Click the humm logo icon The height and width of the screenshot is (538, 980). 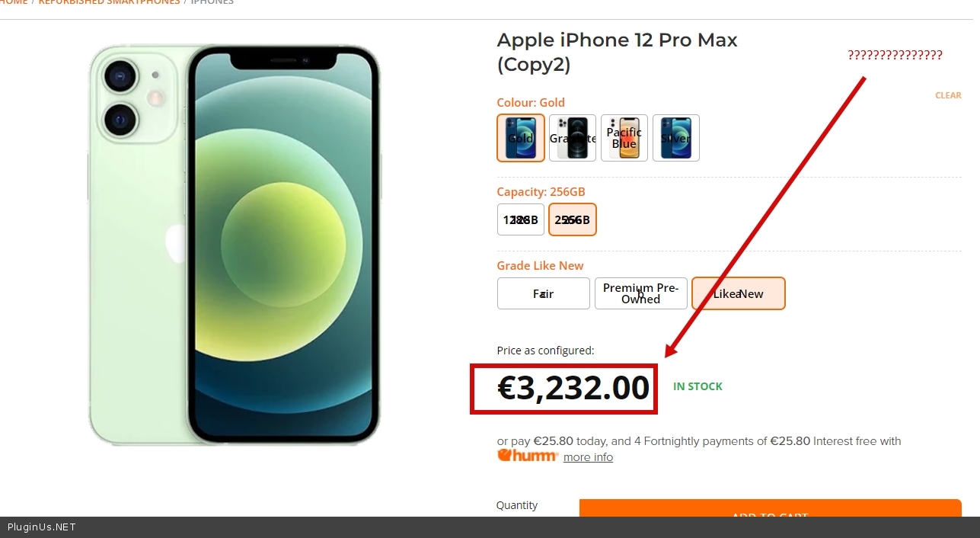[528, 456]
